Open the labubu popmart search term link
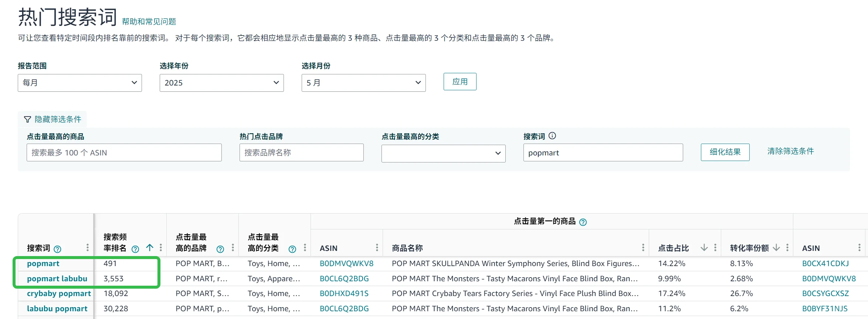This screenshot has width=868, height=319. (57, 309)
